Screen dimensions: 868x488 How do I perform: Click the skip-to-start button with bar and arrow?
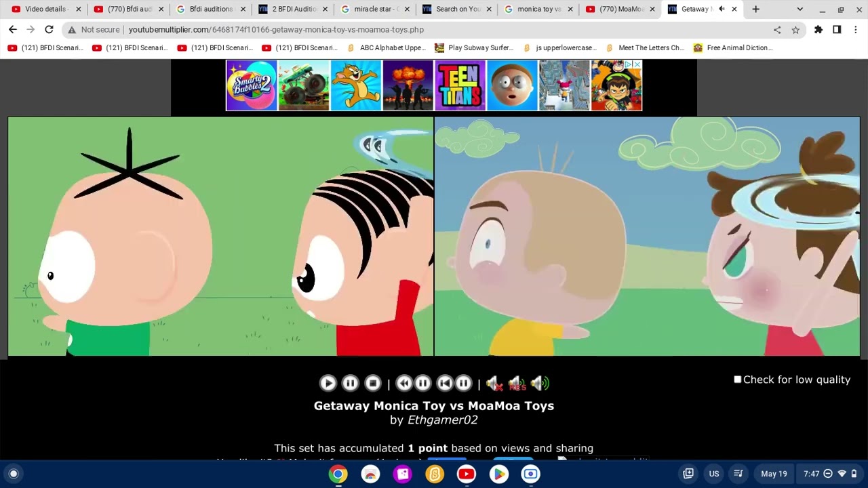tap(445, 384)
